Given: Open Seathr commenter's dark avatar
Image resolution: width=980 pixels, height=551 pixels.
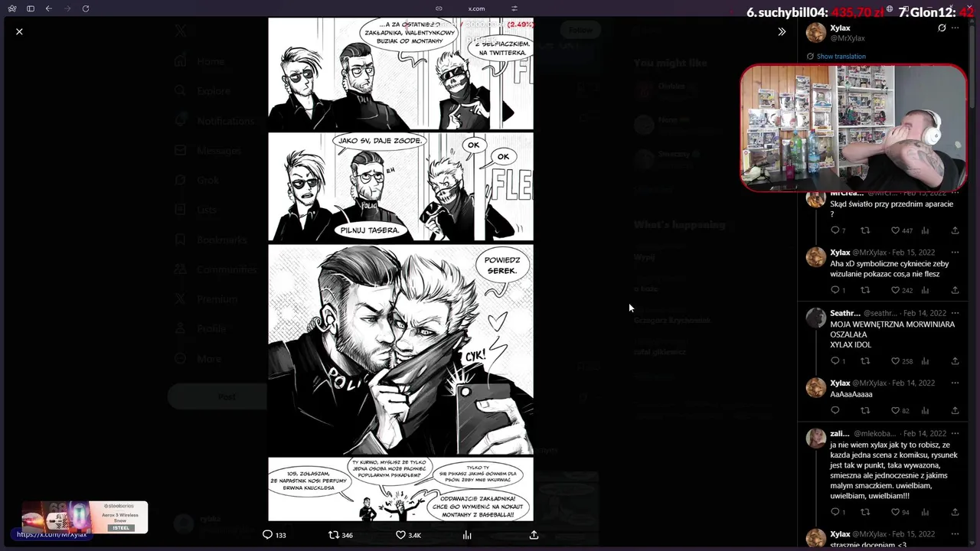Looking at the screenshot, I should 816,318.
